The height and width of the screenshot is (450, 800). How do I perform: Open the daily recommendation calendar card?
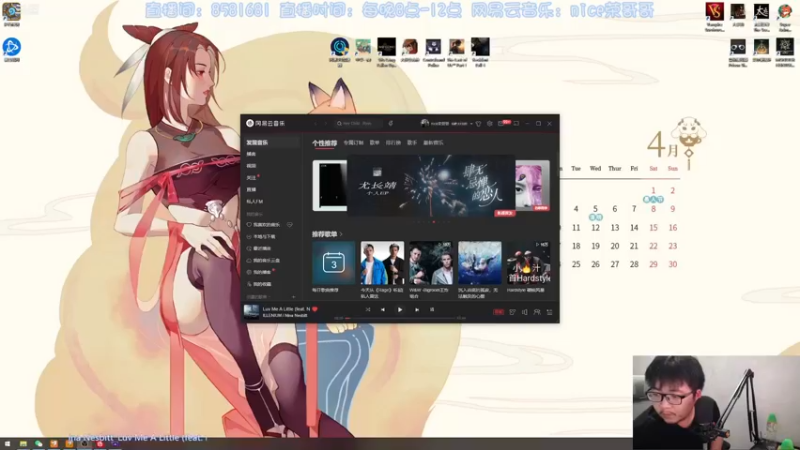coord(334,263)
